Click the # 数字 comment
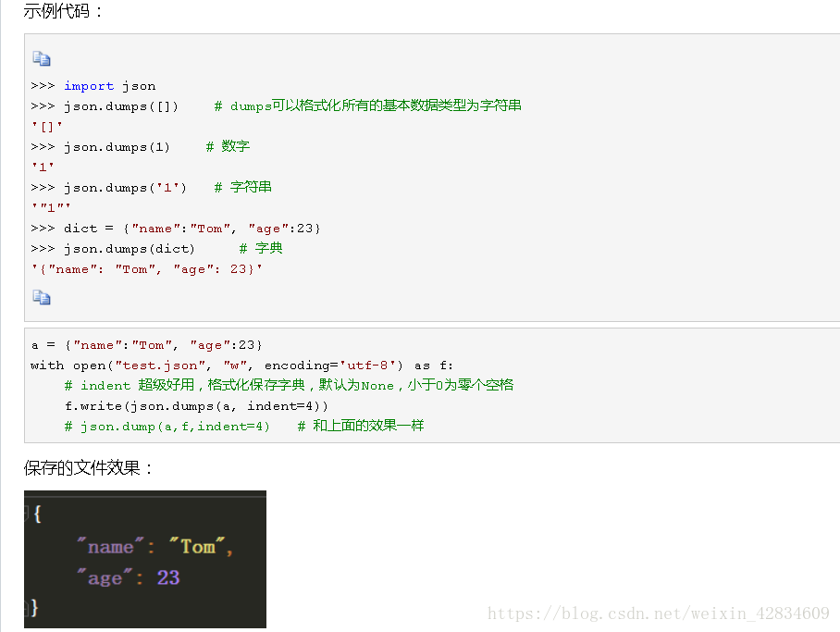 [229, 146]
